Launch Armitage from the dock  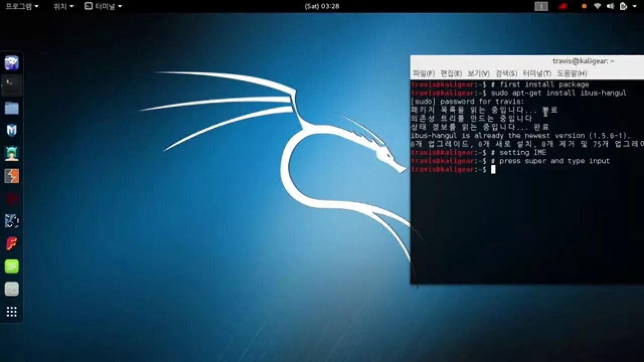coord(12,153)
